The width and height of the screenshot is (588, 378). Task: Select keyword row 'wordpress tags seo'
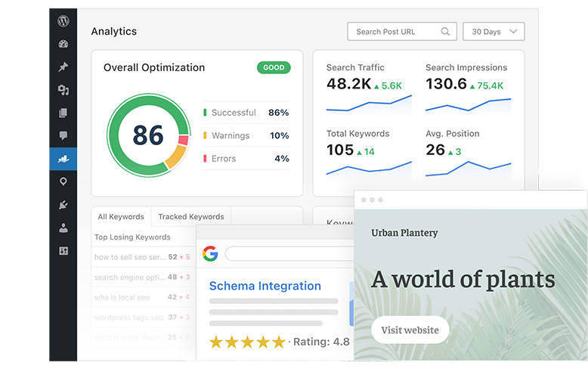(143, 318)
